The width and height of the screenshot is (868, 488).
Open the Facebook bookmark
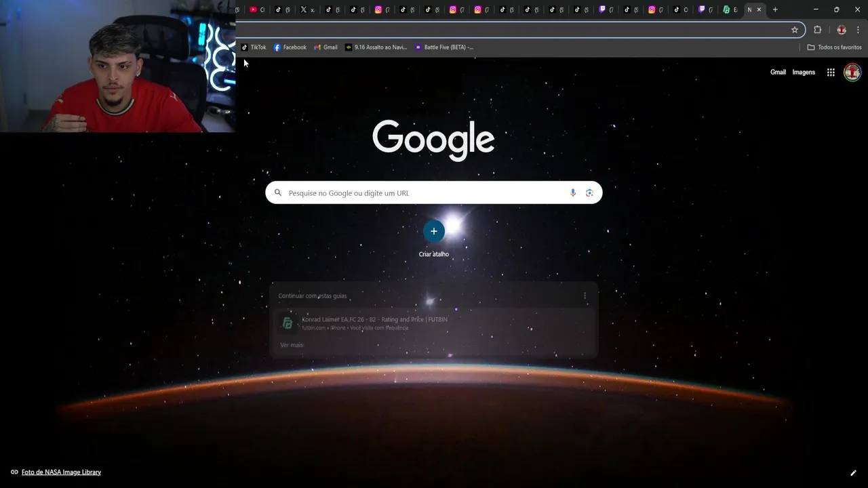click(x=290, y=47)
